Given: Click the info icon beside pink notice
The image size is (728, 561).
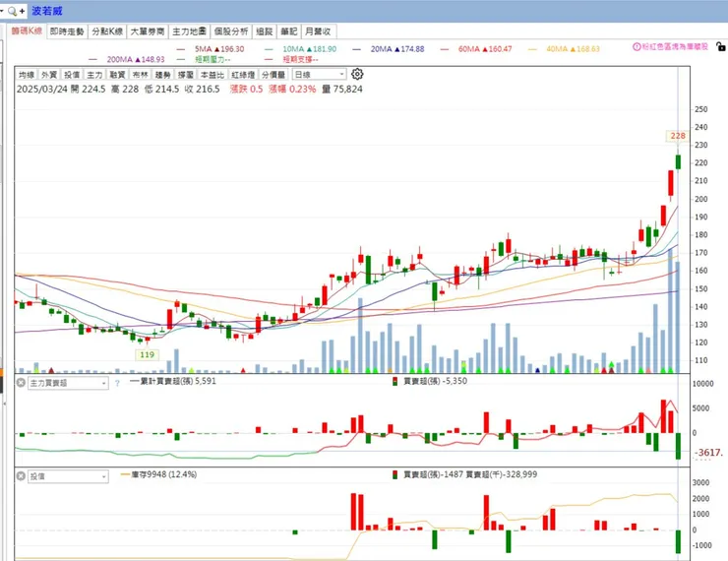Looking at the screenshot, I should point(637,46).
